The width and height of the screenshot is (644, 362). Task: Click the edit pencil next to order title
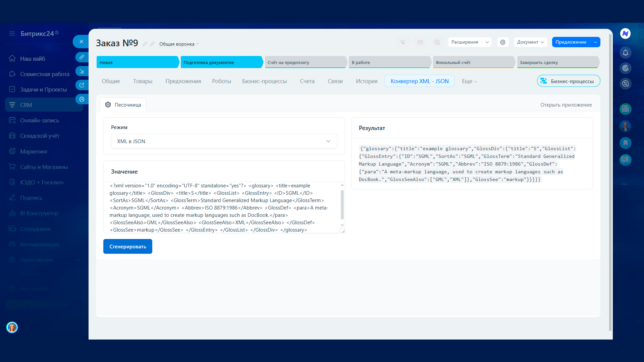coord(145,44)
